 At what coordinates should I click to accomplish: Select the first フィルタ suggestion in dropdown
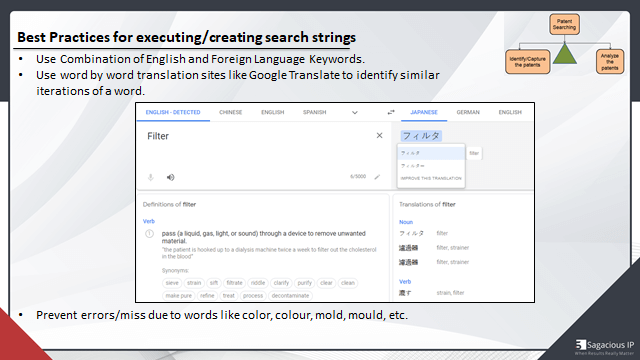(x=431, y=153)
